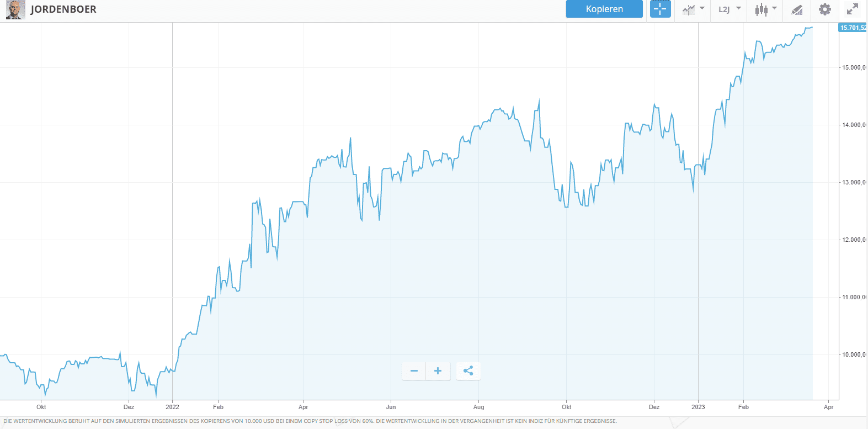Click the blue Kopieren button
The height and width of the screenshot is (429, 868).
click(604, 9)
